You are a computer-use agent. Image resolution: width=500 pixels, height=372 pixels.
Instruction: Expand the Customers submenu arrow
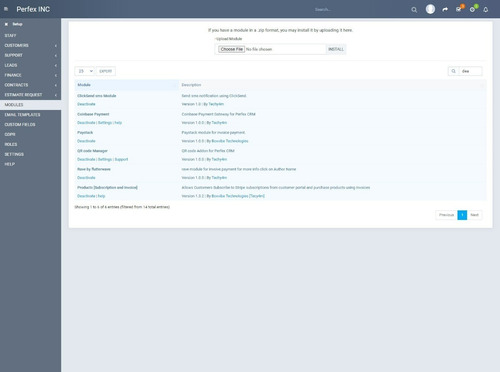tap(56, 46)
